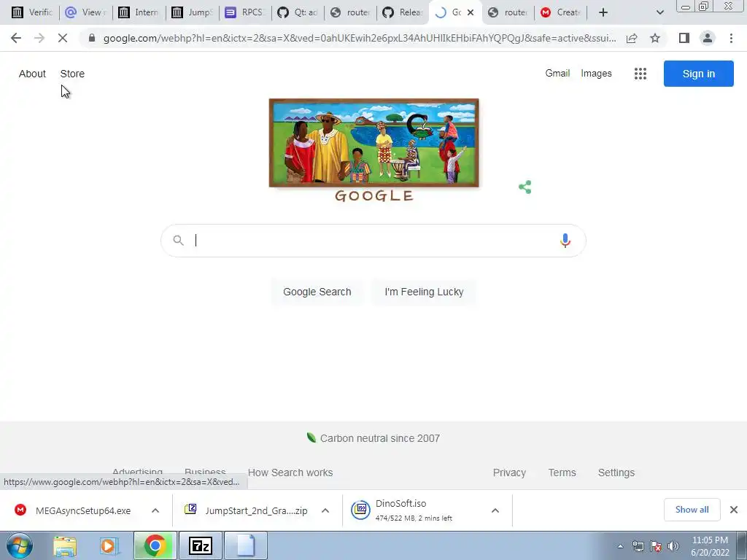The width and height of the screenshot is (747, 560).
Task: Open the JumpStart_2nd_Gra zip download
Action: coord(256,510)
